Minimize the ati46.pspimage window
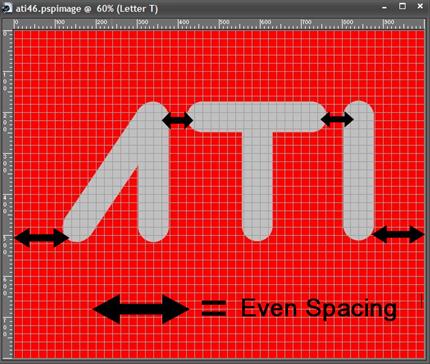Screen dimensions: 430x364 (x=385, y=7)
